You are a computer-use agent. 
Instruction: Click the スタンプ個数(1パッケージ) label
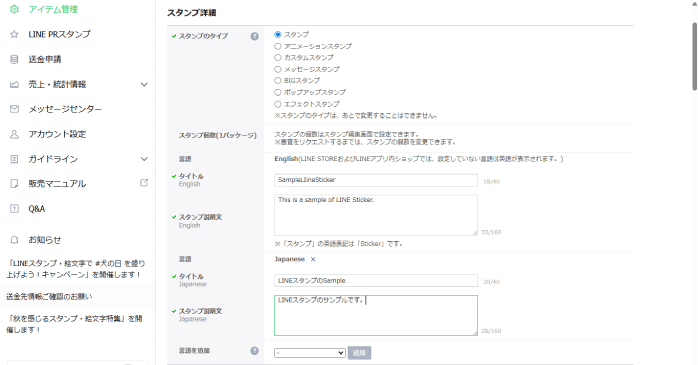pyautogui.click(x=218, y=135)
